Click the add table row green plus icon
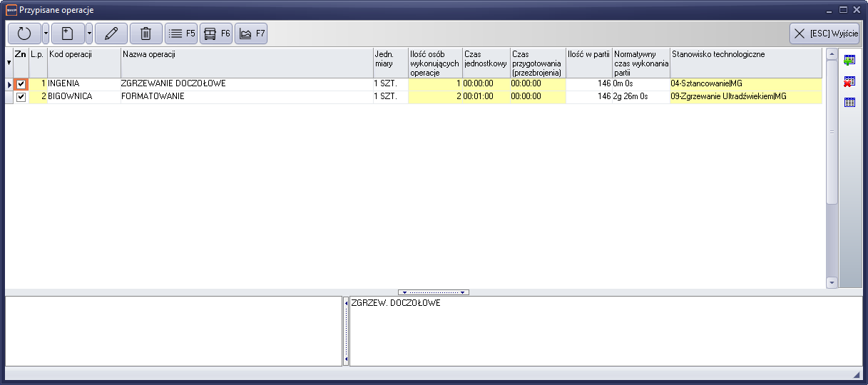868x385 pixels. click(849, 60)
